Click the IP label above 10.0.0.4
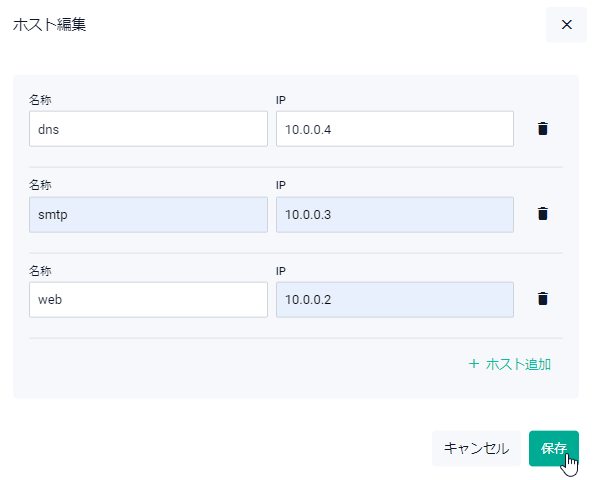Screen dimensions: 593x480 tap(281, 100)
